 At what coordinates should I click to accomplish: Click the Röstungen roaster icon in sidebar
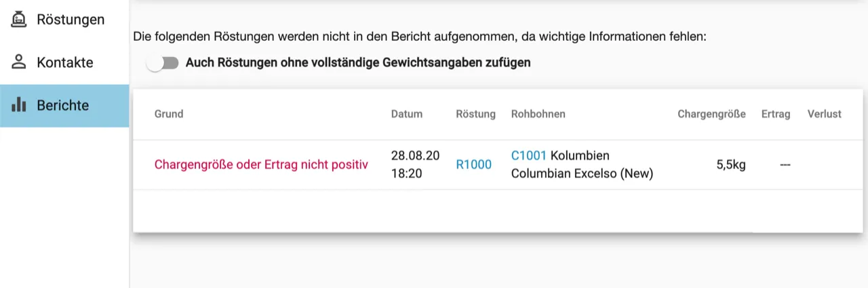[x=19, y=20]
